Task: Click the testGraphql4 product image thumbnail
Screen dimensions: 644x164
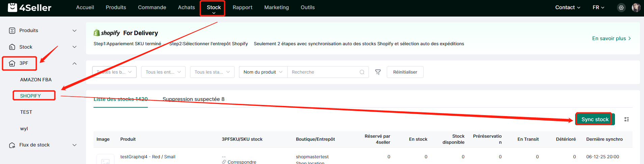Action: click(105, 160)
